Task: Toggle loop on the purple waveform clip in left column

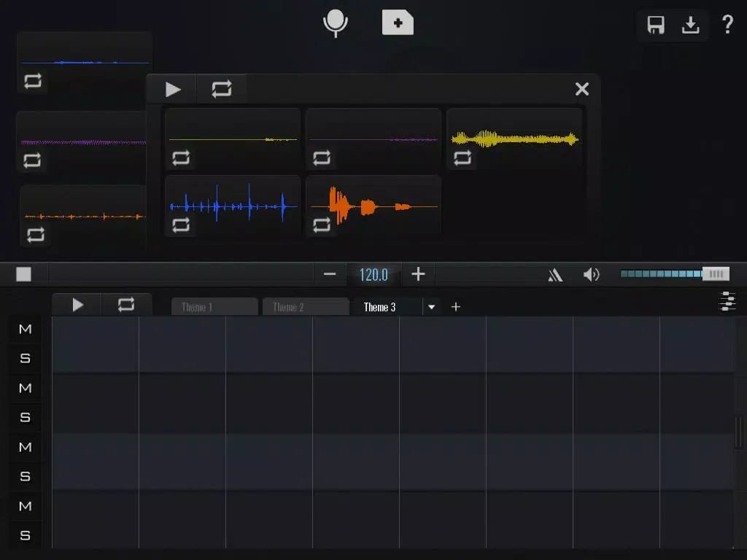Action: click(32, 160)
